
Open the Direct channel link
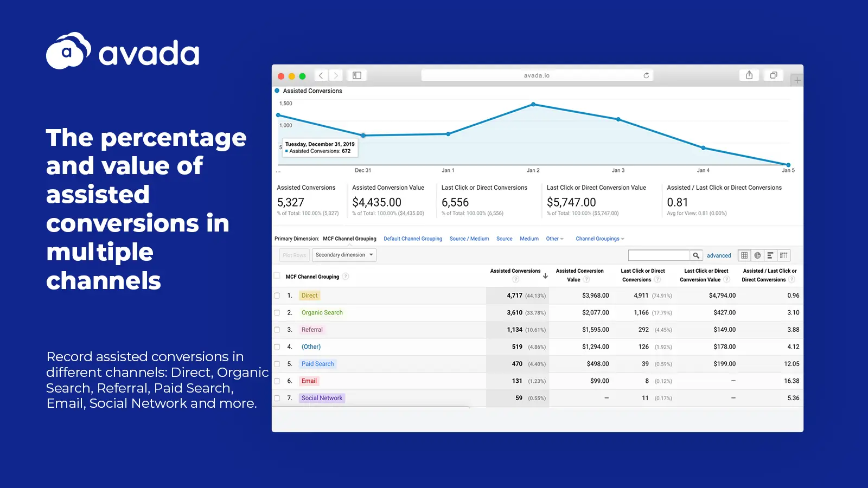(x=310, y=296)
